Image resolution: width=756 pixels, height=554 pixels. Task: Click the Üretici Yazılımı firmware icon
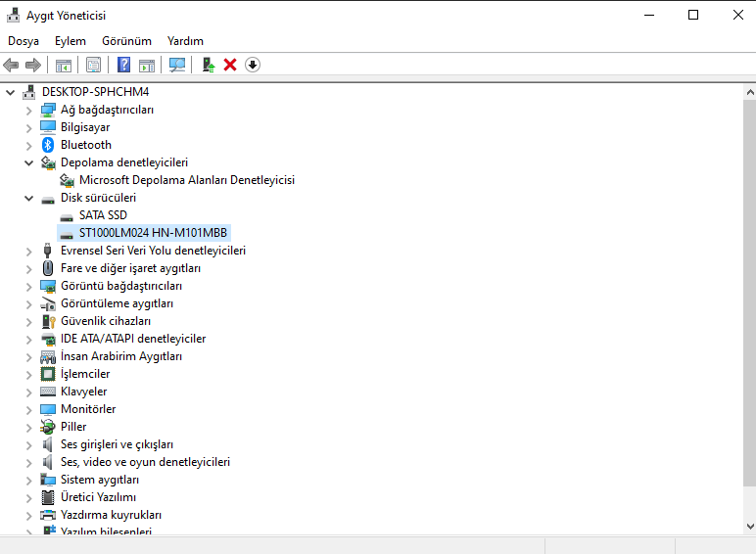click(48, 497)
